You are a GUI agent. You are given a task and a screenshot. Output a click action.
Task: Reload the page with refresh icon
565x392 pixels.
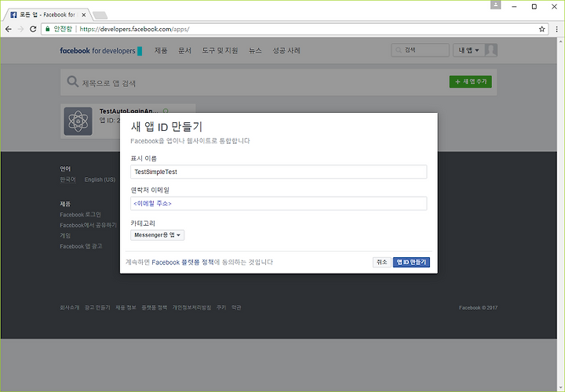click(33, 29)
